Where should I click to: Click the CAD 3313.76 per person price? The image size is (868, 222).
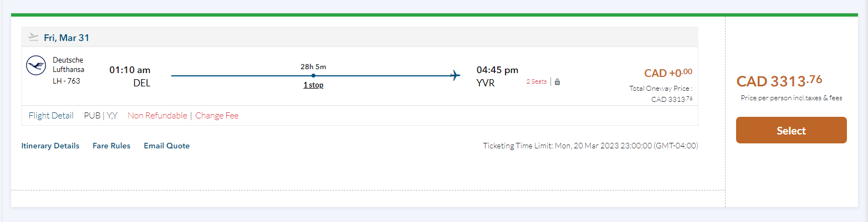point(779,81)
